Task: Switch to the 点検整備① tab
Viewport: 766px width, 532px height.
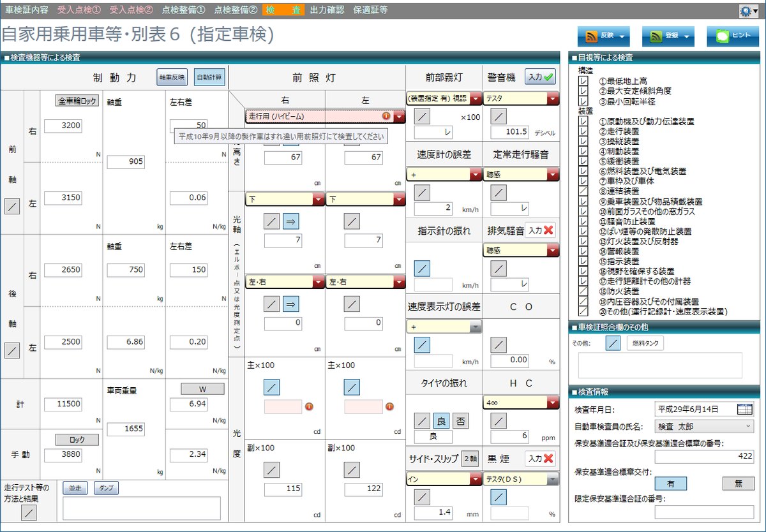Action: click(183, 10)
